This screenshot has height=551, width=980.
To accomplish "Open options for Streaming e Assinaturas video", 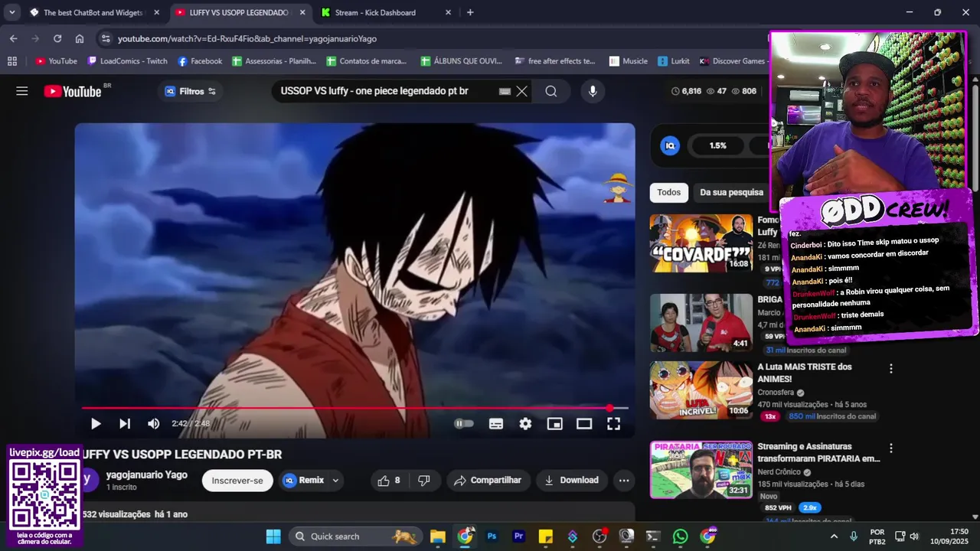I will click(890, 448).
